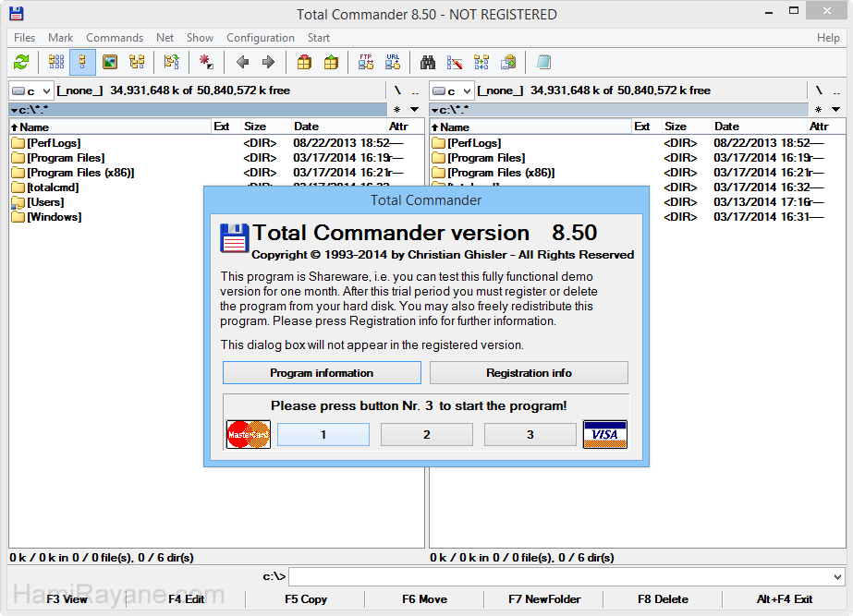The width and height of the screenshot is (853, 616).
Task: Click the unpack files icon with green arrow
Action: pos(331,62)
